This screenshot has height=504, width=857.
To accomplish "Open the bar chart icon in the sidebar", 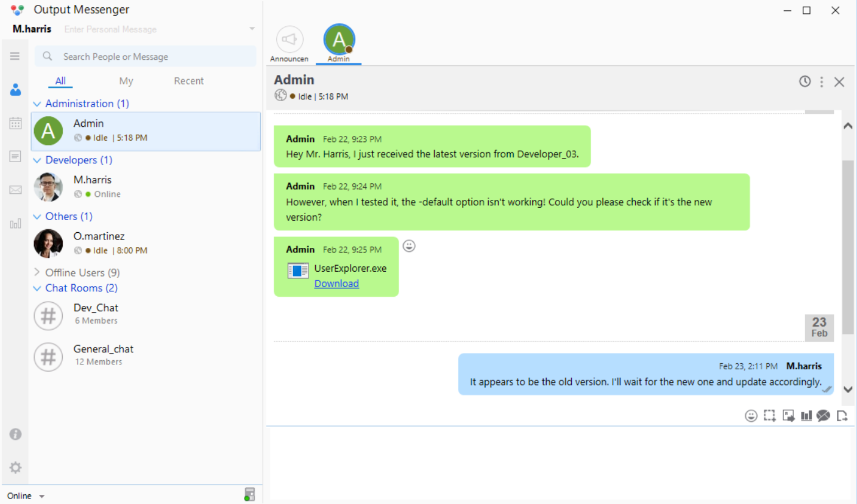I will pyautogui.click(x=15, y=224).
